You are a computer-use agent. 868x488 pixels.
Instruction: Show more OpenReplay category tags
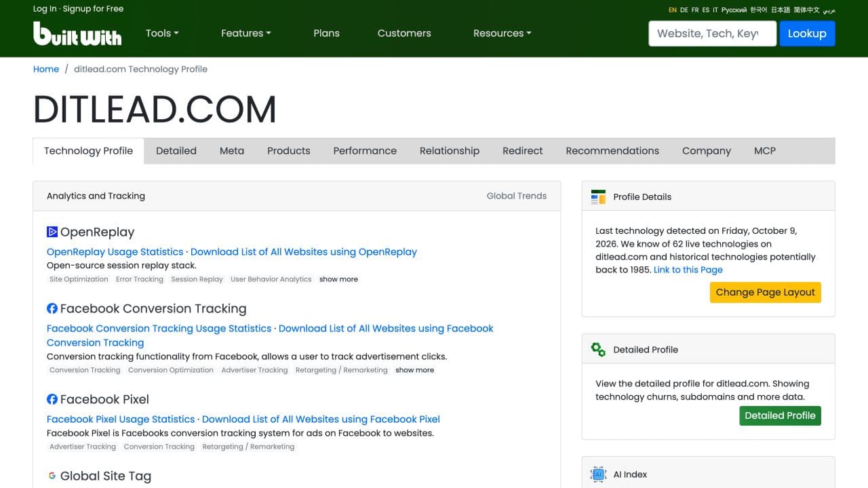(338, 279)
